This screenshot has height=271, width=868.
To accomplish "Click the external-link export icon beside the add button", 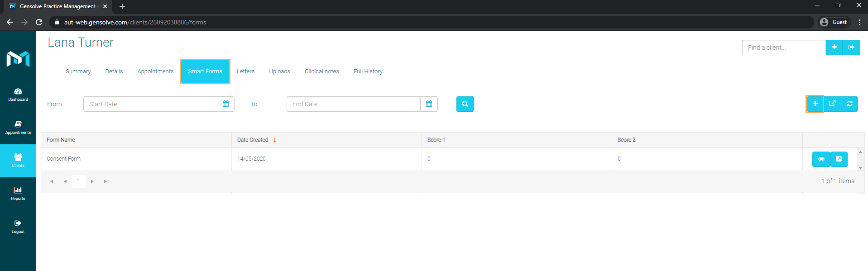I will point(832,104).
